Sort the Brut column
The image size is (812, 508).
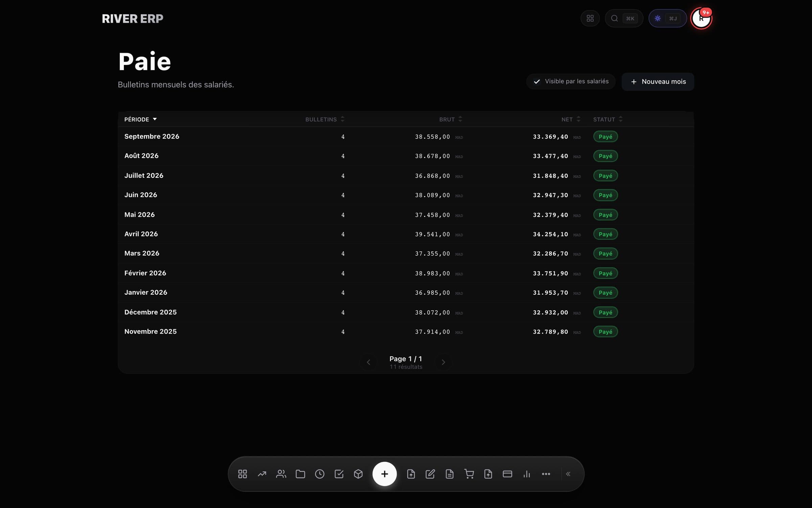(x=451, y=119)
